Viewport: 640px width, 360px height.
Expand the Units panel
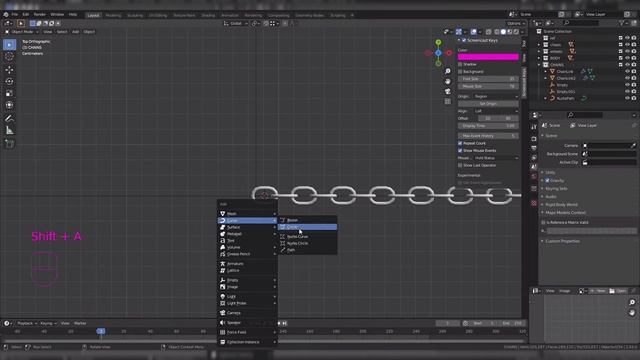coord(550,173)
